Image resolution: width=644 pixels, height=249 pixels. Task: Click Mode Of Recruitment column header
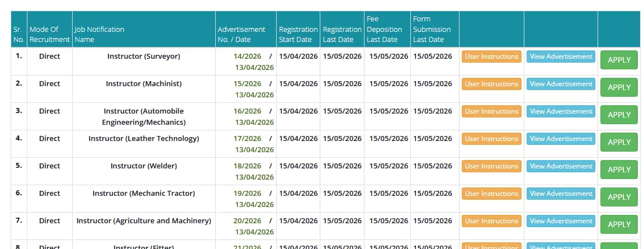point(50,35)
